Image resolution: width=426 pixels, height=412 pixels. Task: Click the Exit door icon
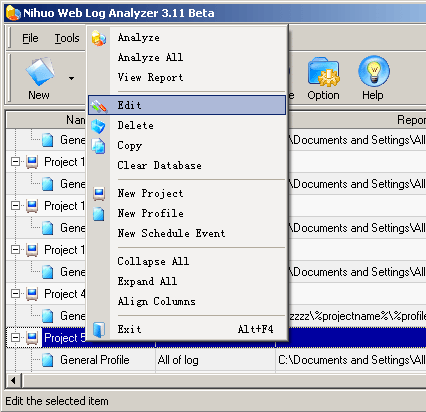click(x=99, y=330)
